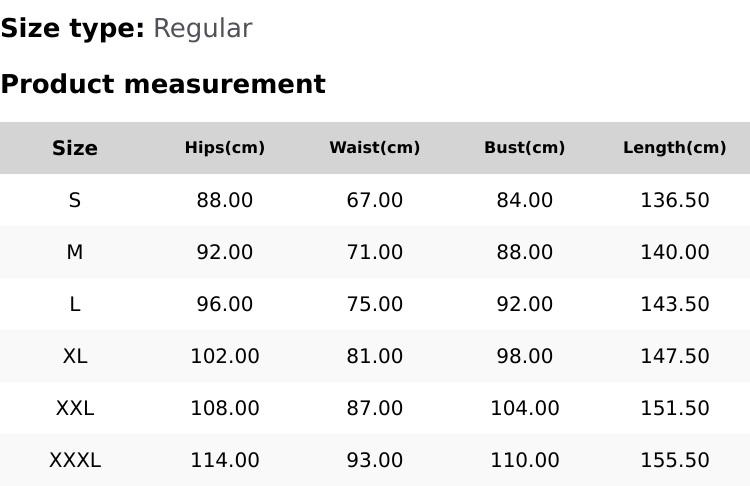Click the Size type Regular text
The image size is (750, 486).
(202, 29)
